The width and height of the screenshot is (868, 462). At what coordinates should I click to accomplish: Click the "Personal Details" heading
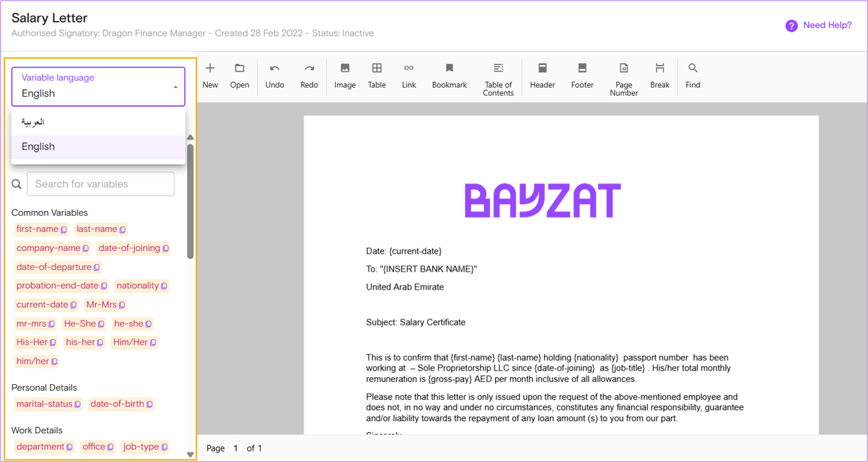pos(44,388)
